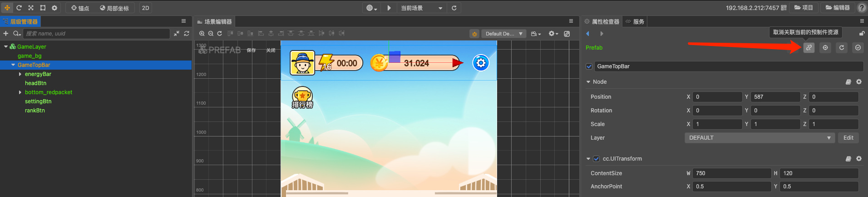Toggle the 2D view mode button

tap(145, 8)
